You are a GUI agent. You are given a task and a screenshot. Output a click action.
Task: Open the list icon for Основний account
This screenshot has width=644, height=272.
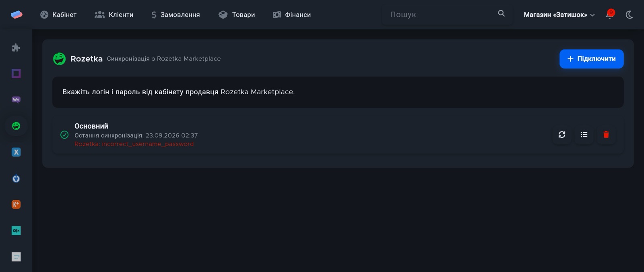click(x=584, y=135)
